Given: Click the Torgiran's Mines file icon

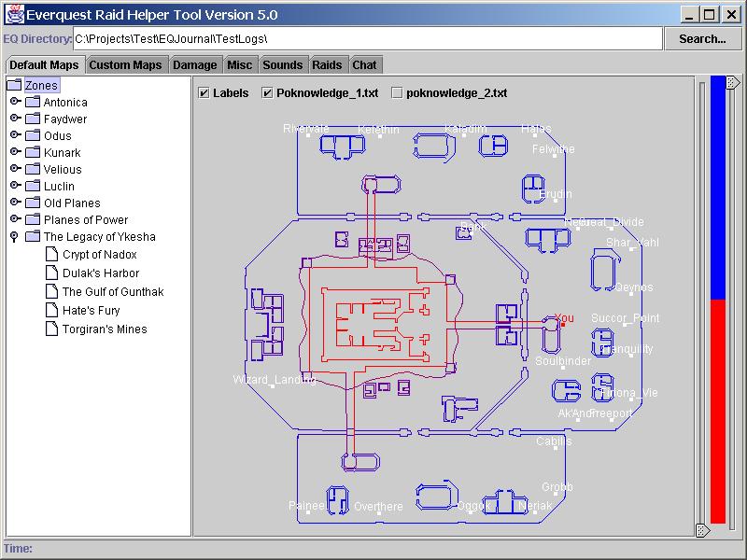Looking at the screenshot, I should point(51,329).
